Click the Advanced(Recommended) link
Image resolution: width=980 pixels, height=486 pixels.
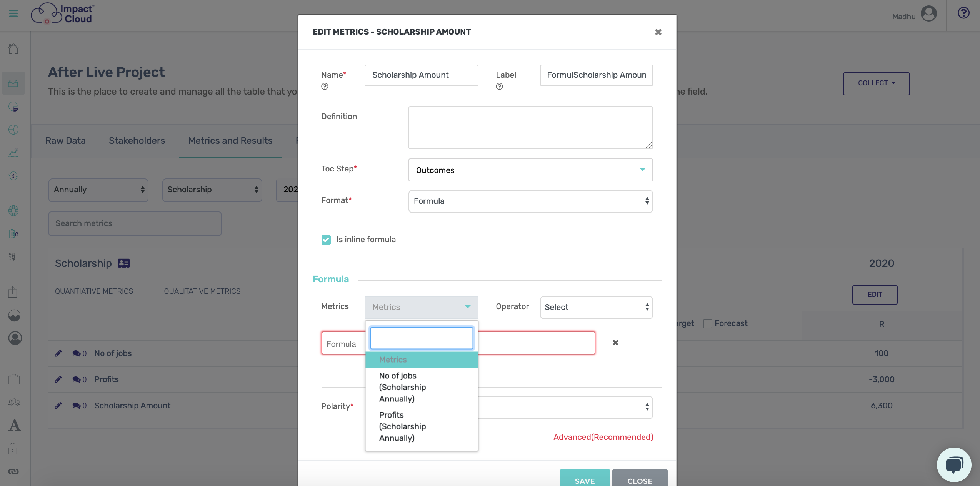603,437
